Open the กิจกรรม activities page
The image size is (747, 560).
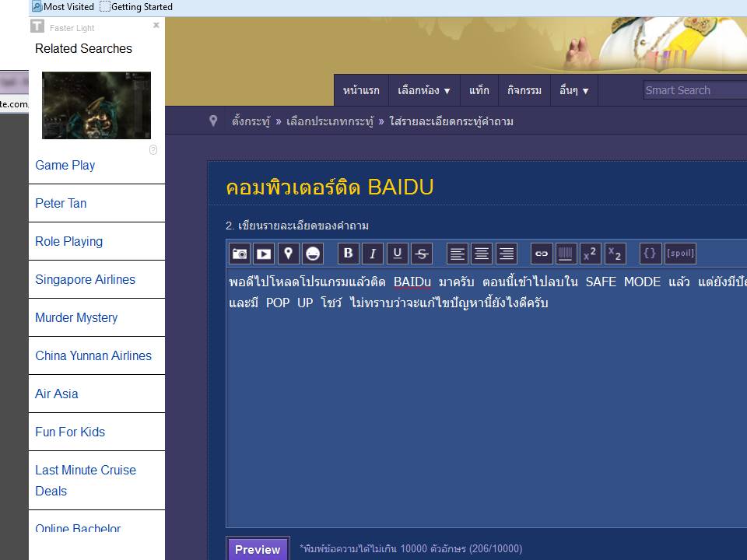coord(524,90)
